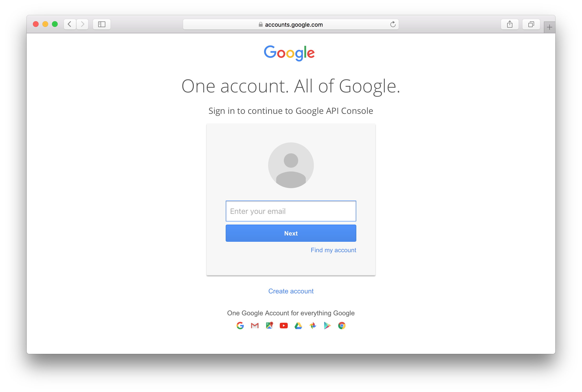Click the Create account link
The height and width of the screenshot is (392, 582).
point(291,291)
